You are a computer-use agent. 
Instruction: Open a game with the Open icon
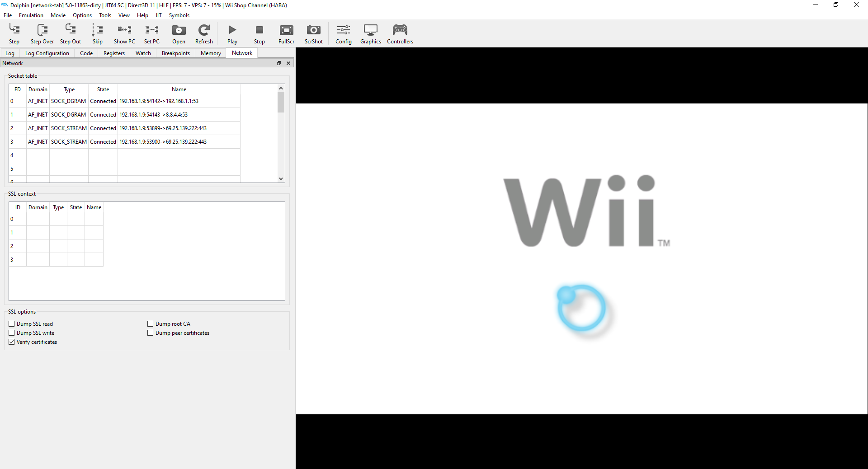[x=179, y=34]
